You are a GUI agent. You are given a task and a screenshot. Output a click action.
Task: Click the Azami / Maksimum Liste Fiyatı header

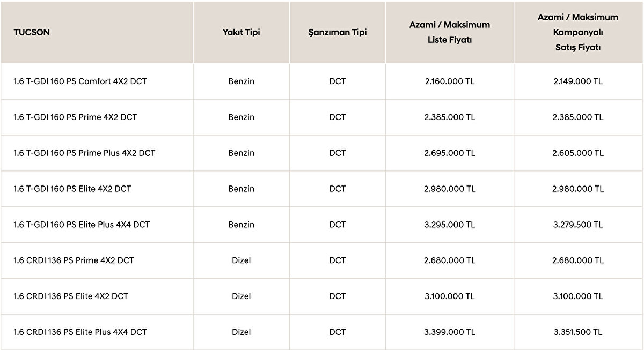pos(449,32)
